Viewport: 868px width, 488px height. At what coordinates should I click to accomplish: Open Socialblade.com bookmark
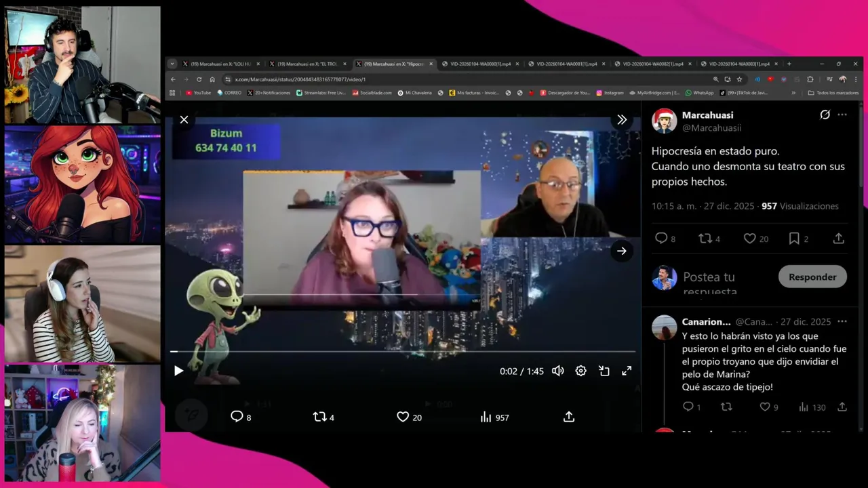tap(372, 93)
